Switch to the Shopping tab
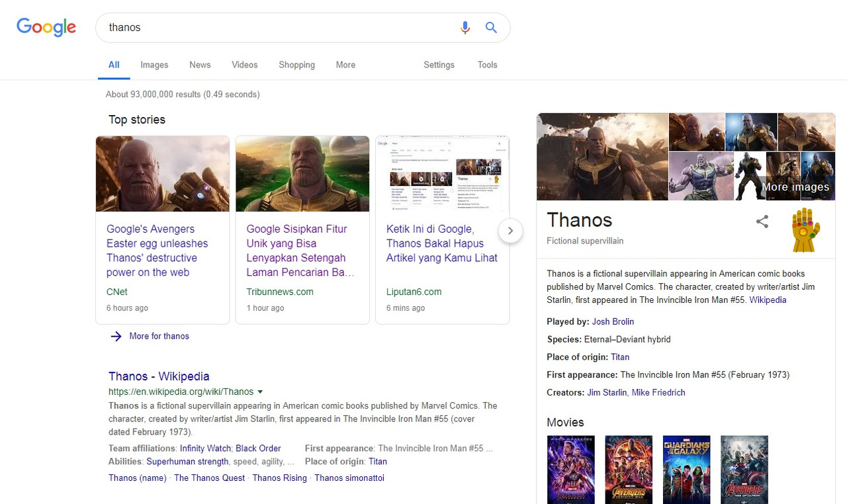 click(x=296, y=65)
